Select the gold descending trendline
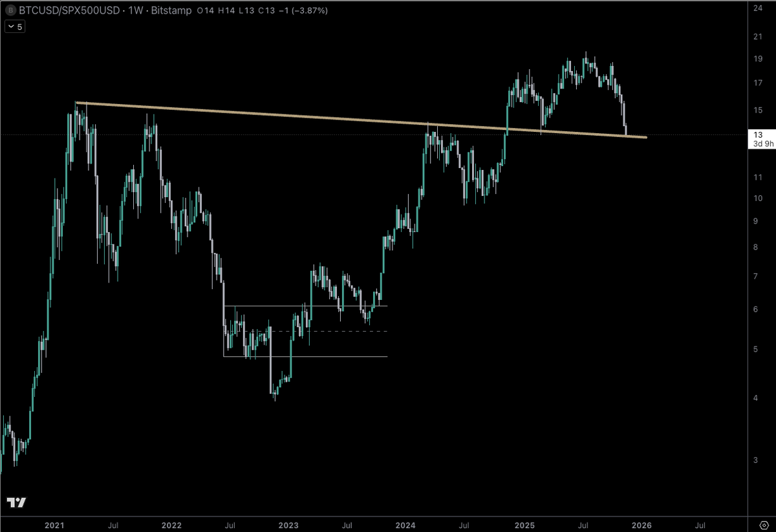 [361, 120]
